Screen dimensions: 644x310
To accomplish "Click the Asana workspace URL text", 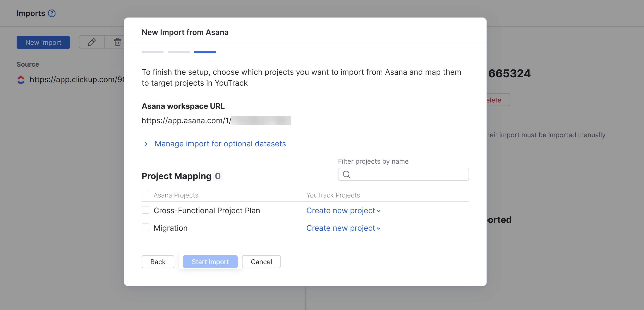I will [x=216, y=121].
